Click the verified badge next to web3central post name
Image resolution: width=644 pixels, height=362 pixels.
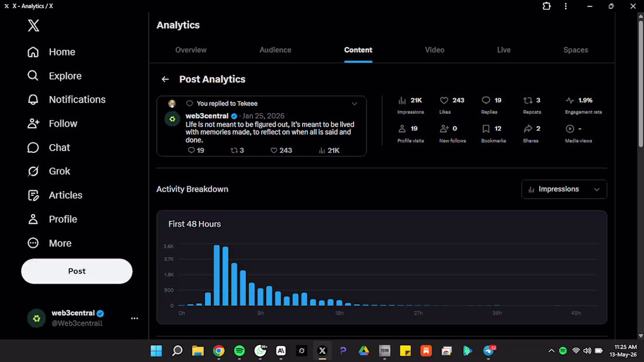234,116
